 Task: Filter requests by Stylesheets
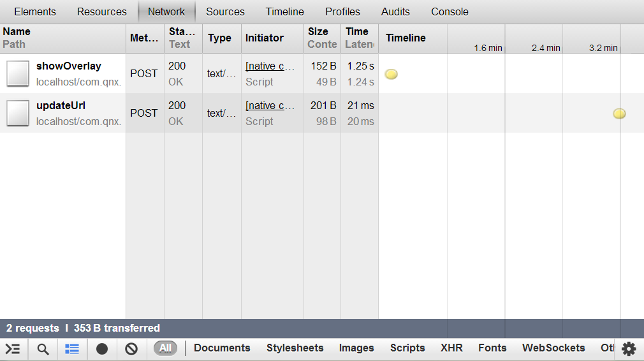click(x=295, y=348)
